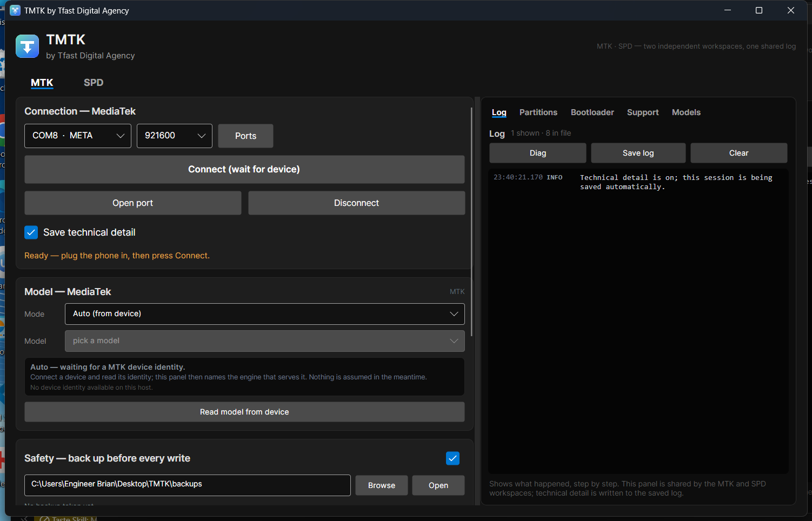
Task: Click the '1 shown · 8 in file' log count
Action: pos(541,133)
